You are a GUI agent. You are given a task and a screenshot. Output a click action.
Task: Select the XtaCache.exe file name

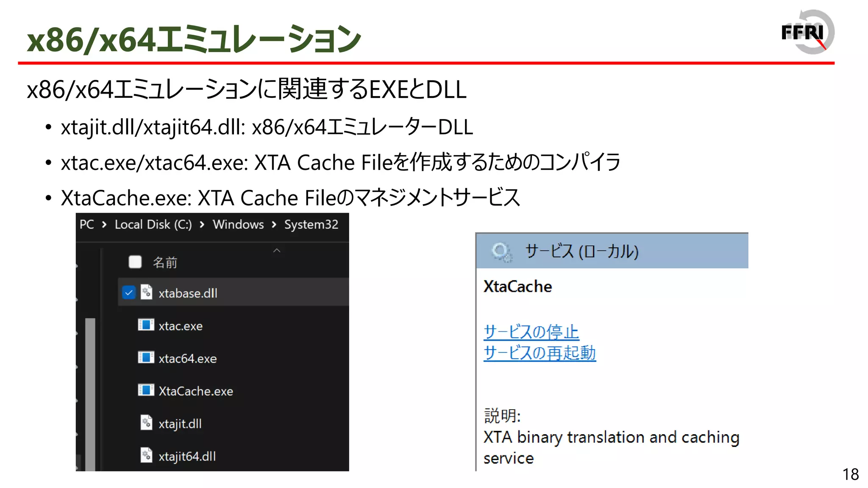(x=196, y=391)
